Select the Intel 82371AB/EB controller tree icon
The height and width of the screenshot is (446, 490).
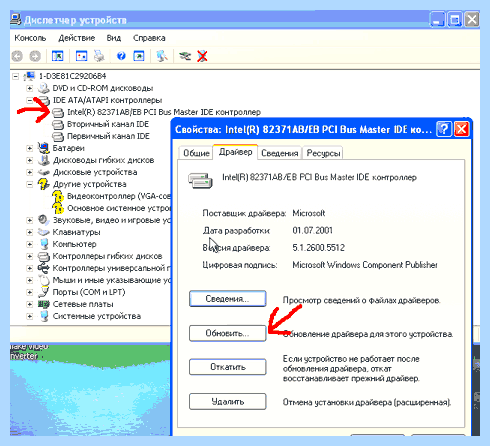58,112
